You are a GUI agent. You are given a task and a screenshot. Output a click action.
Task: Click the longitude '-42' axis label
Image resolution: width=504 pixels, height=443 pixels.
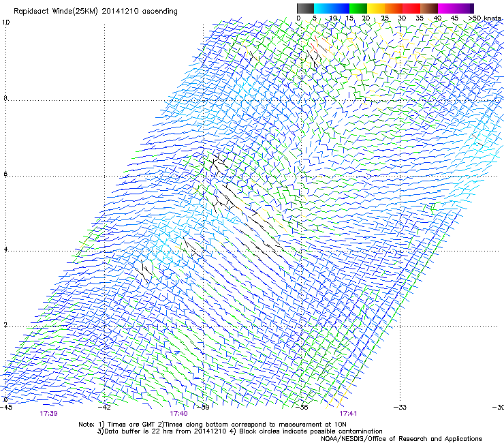104,407
